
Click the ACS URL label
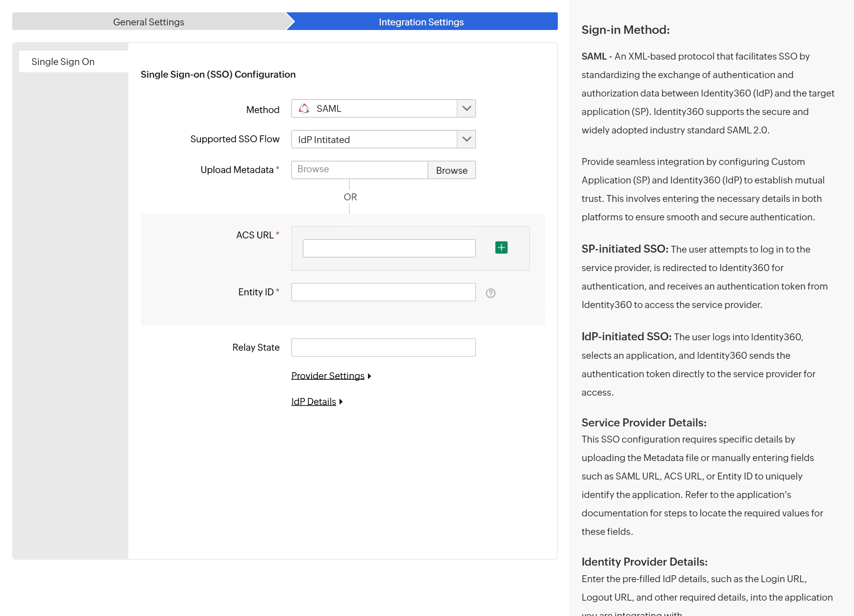[x=255, y=235]
